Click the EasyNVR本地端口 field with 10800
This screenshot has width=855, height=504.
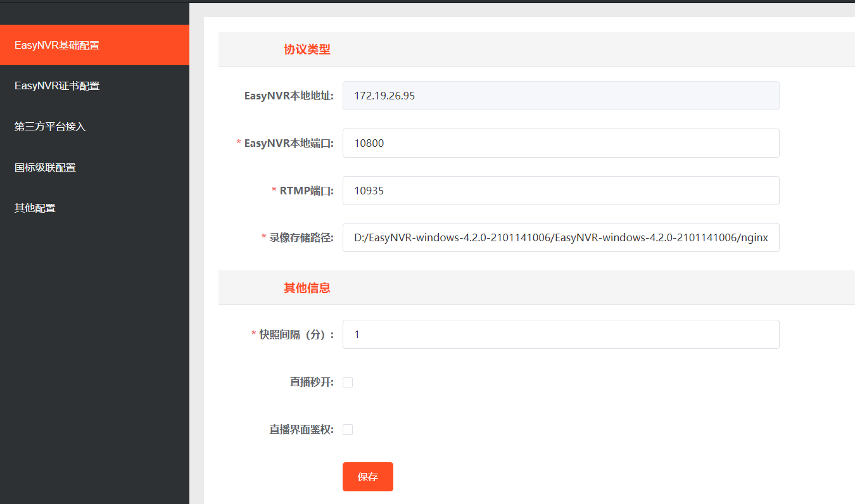click(560, 143)
